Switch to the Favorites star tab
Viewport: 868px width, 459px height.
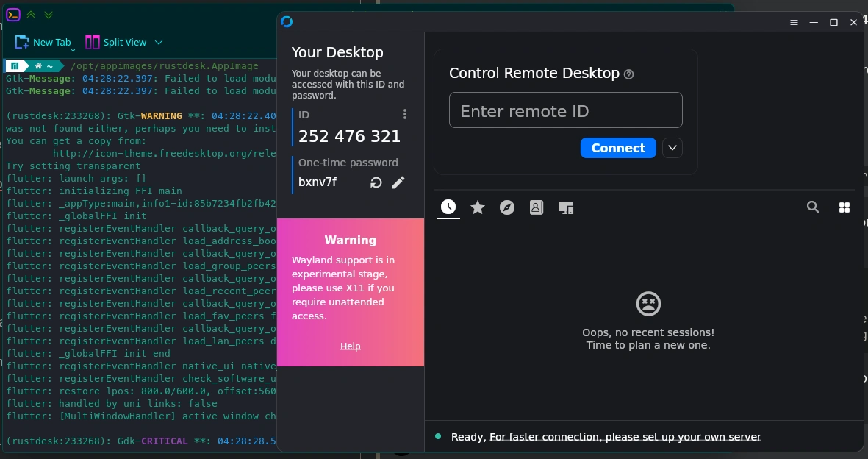pos(477,207)
